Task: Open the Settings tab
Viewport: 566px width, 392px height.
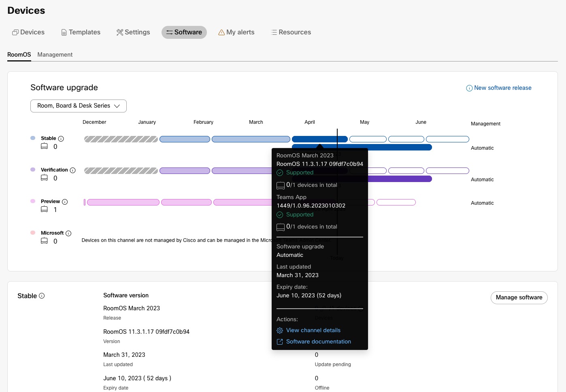Action: [x=133, y=32]
